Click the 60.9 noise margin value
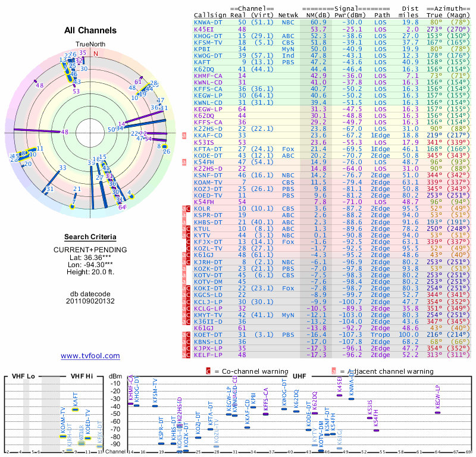This screenshot has width=476, height=457. click(x=318, y=23)
